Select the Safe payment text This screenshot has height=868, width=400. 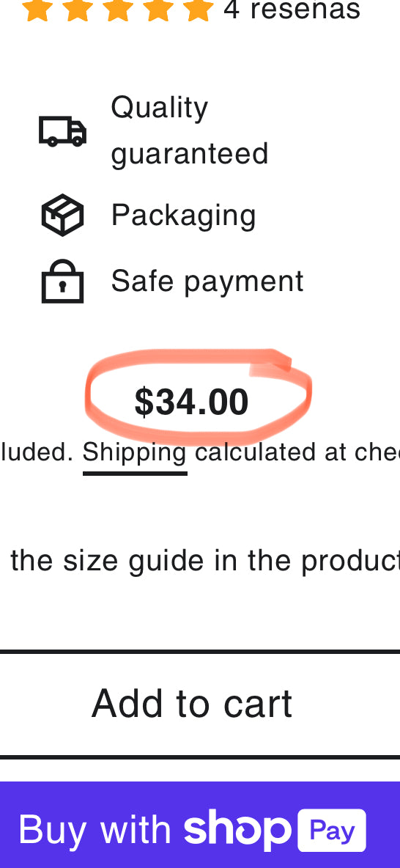click(x=207, y=281)
